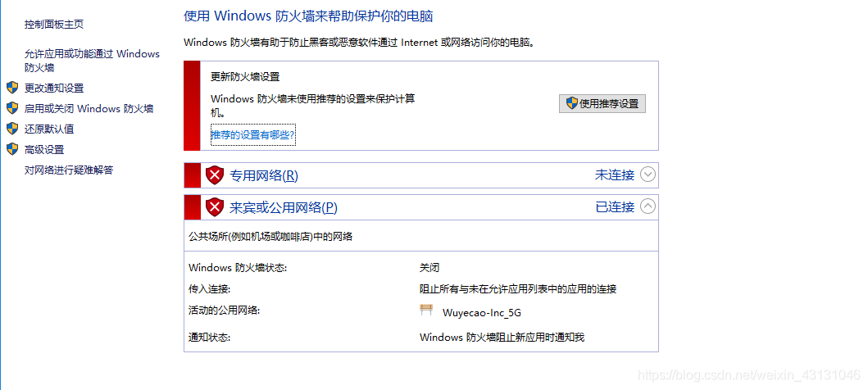Open 推荐的设置有哪些? help link

tap(253, 134)
